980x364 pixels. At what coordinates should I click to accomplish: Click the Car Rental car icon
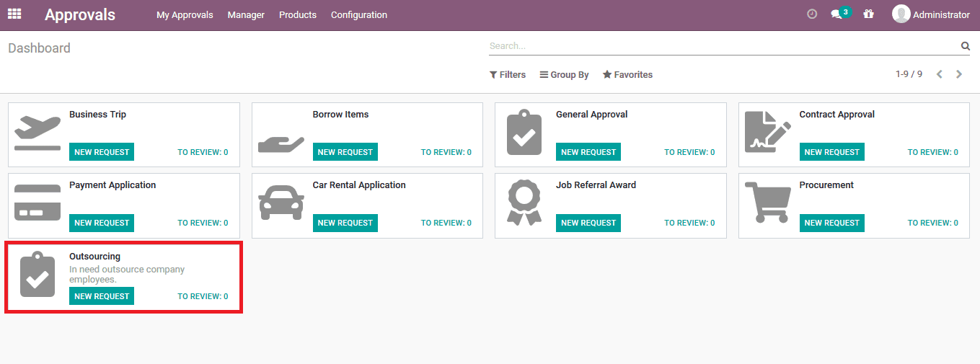click(x=281, y=203)
